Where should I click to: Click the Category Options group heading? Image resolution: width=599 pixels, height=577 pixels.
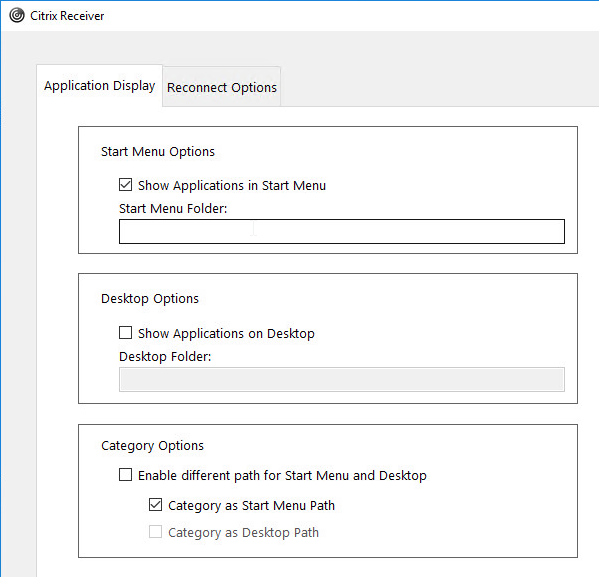[152, 446]
